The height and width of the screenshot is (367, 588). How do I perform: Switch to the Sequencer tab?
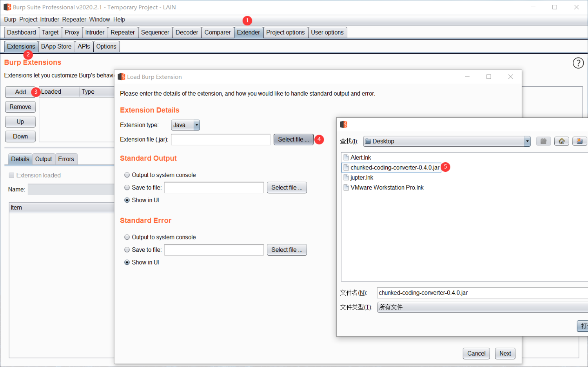pyautogui.click(x=155, y=32)
